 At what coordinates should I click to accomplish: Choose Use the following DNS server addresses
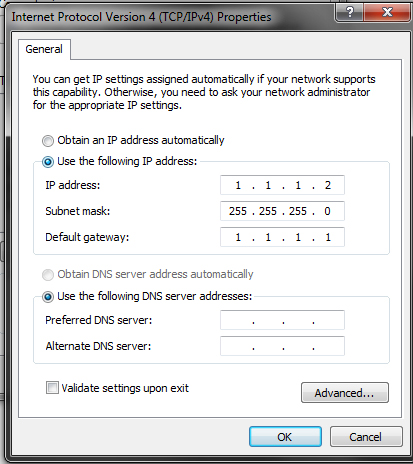pyautogui.click(x=48, y=297)
